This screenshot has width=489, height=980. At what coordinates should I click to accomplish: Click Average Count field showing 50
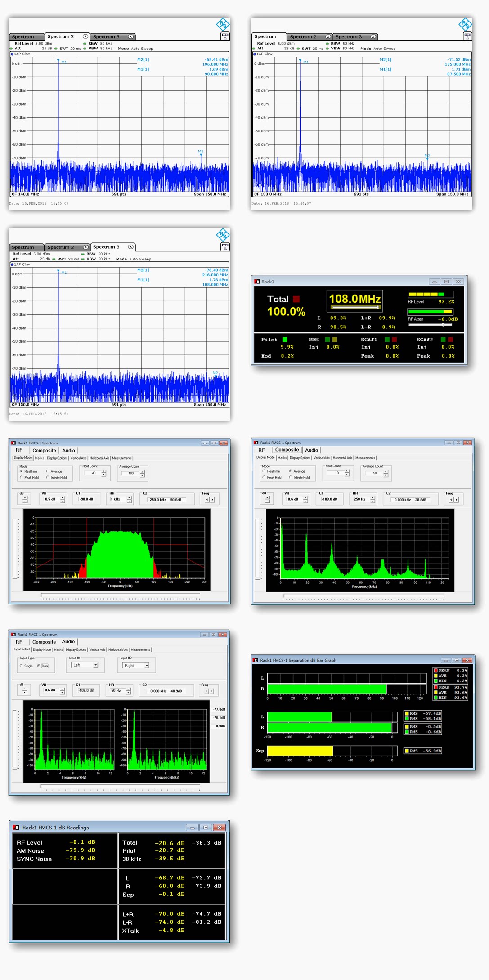(375, 473)
